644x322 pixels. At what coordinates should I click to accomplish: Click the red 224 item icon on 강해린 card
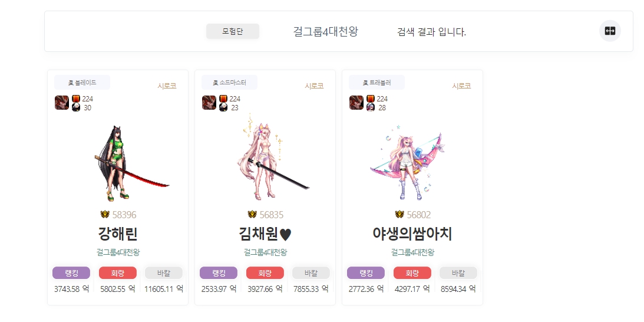point(76,98)
